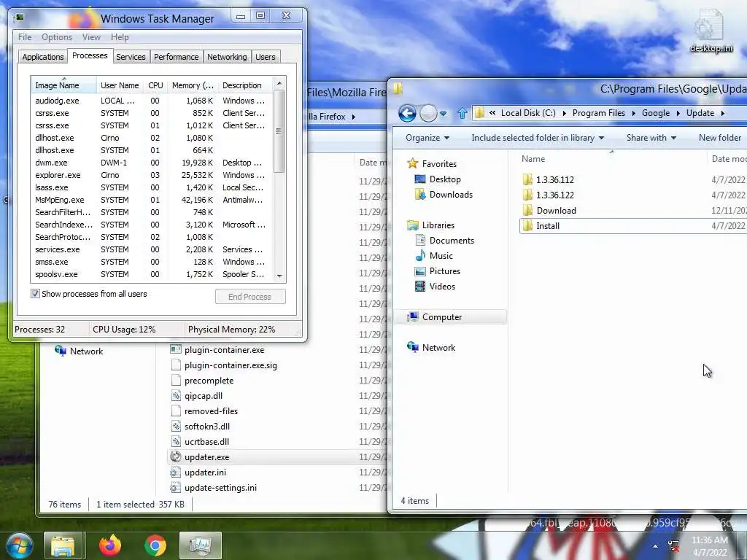The width and height of the screenshot is (747, 560).
Task: Select explorer.exe process row
Action: [152, 175]
